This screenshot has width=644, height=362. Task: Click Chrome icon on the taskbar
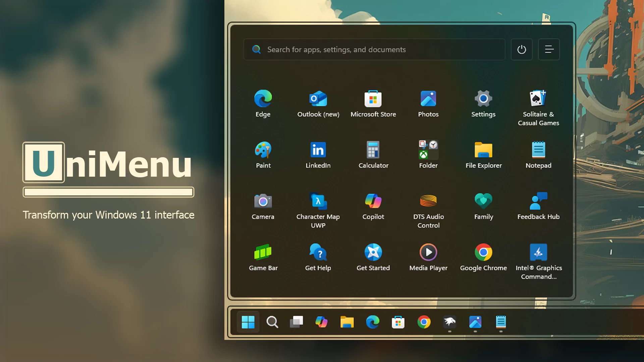(424, 322)
